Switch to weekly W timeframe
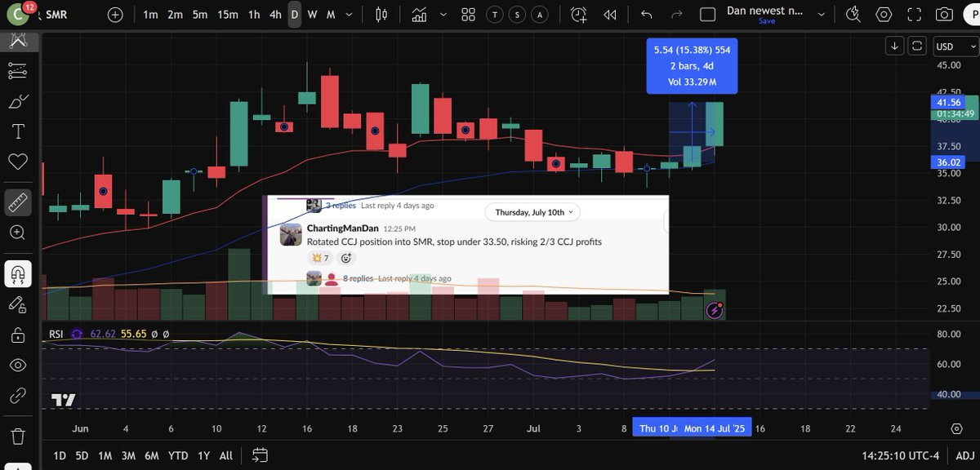The height and width of the screenshot is (470, 980). 312,15
